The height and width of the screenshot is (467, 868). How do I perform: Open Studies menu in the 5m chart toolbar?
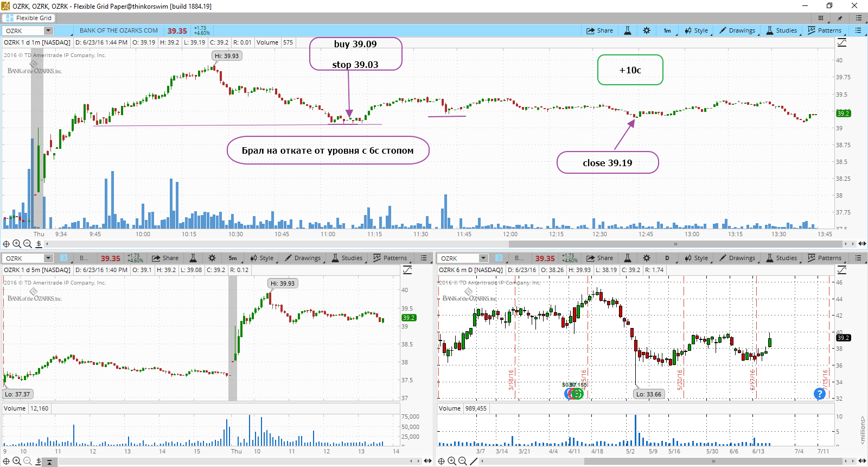(x=347, y=258)
